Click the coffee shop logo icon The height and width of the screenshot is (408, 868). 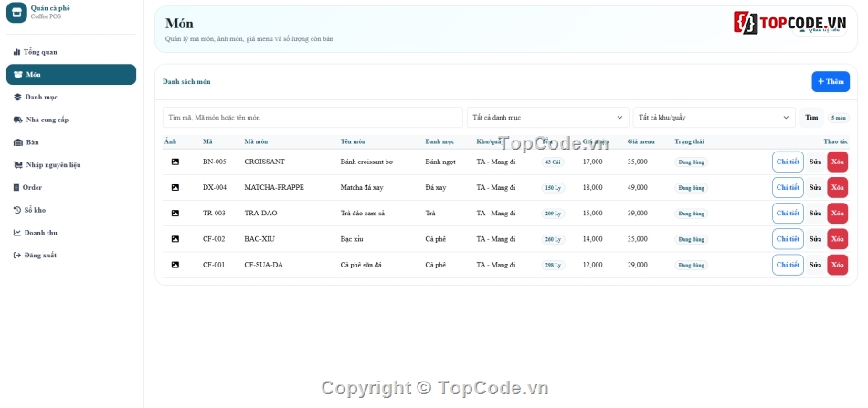(16, 12)
